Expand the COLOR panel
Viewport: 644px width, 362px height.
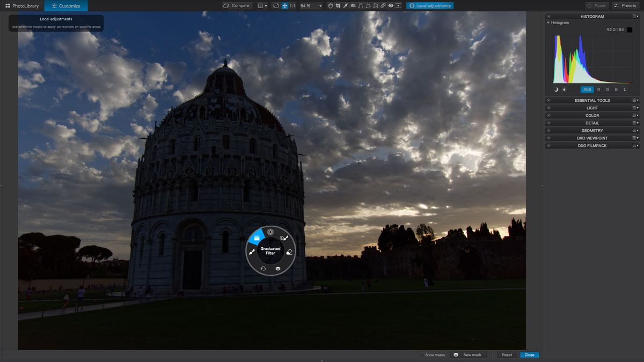pos(592,115)
